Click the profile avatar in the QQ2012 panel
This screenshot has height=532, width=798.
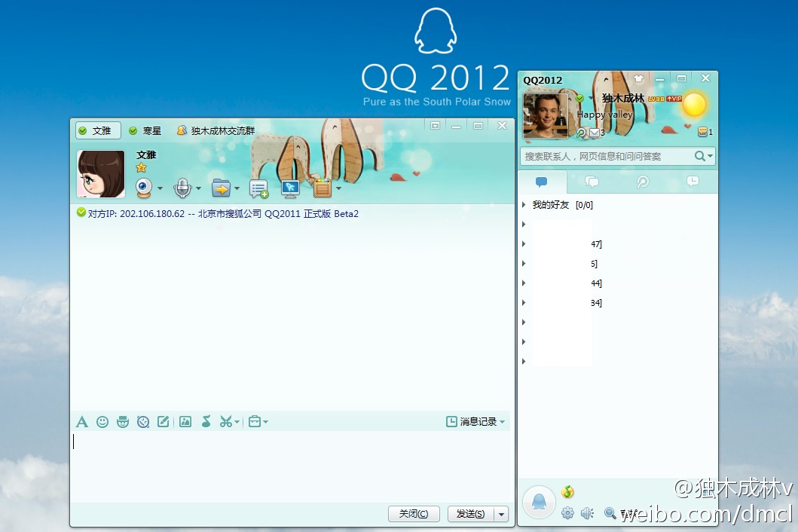point(546,116)
